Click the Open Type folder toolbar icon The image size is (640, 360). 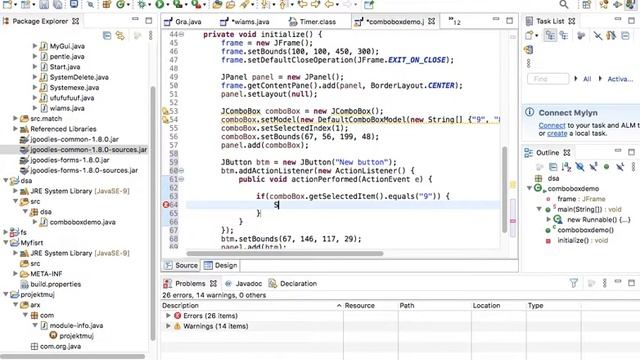217,4
